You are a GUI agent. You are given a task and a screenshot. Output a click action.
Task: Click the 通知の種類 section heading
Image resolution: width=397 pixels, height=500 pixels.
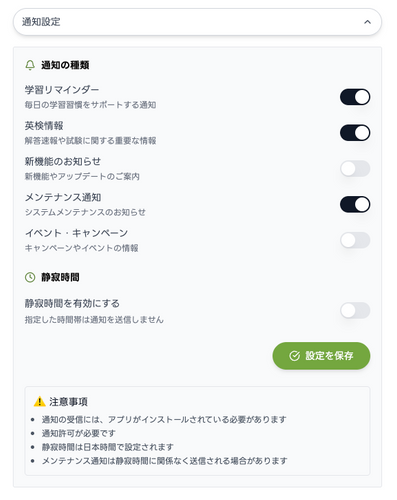coord(65,65)
